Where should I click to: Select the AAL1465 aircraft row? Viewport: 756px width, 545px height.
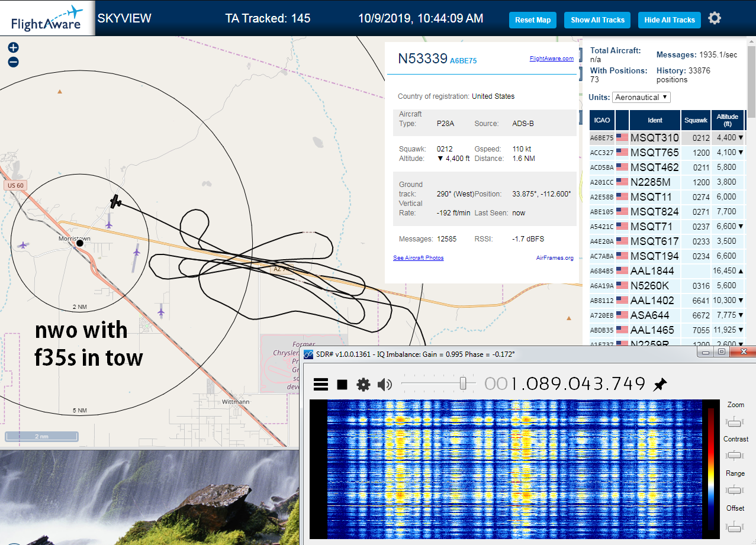point(667,330)
